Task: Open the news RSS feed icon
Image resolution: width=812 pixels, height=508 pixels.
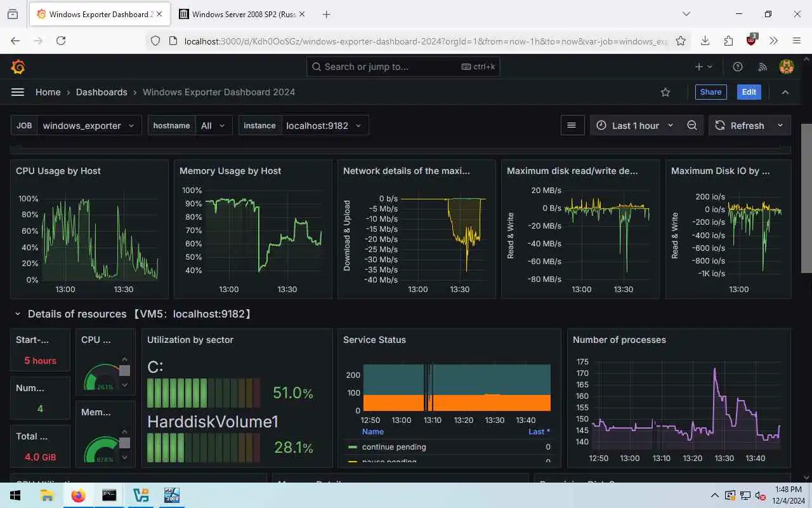Action: tap(763, 67)
